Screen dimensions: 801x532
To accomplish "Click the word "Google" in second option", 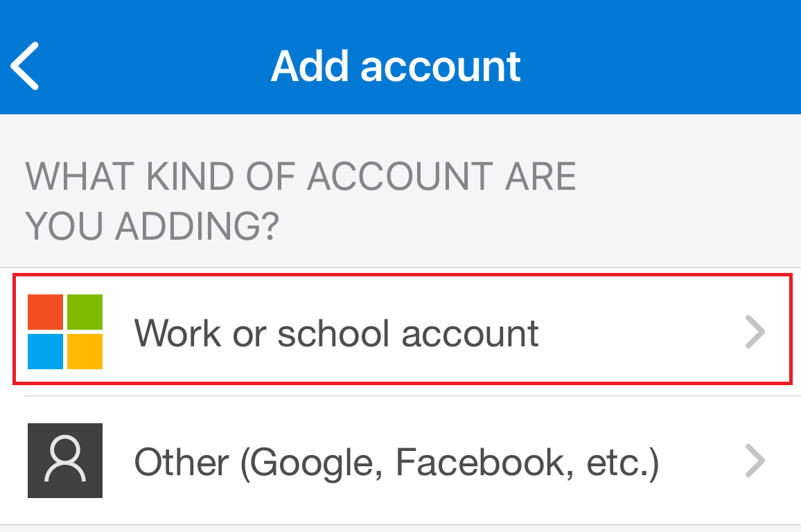I will (318, 462).
